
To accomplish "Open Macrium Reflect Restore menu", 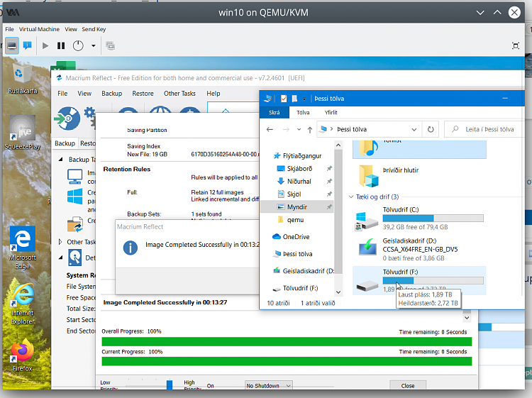I will click(143, 94).
